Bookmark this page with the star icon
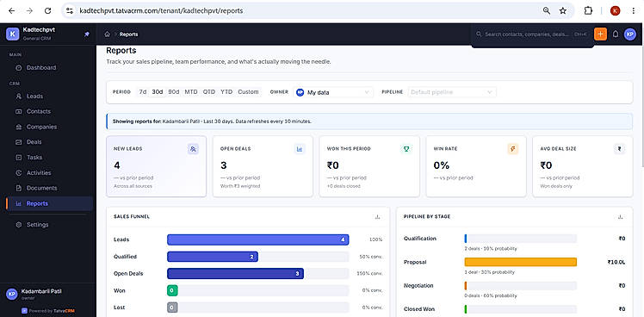This screenshot has height=317, width=644. 563,11
